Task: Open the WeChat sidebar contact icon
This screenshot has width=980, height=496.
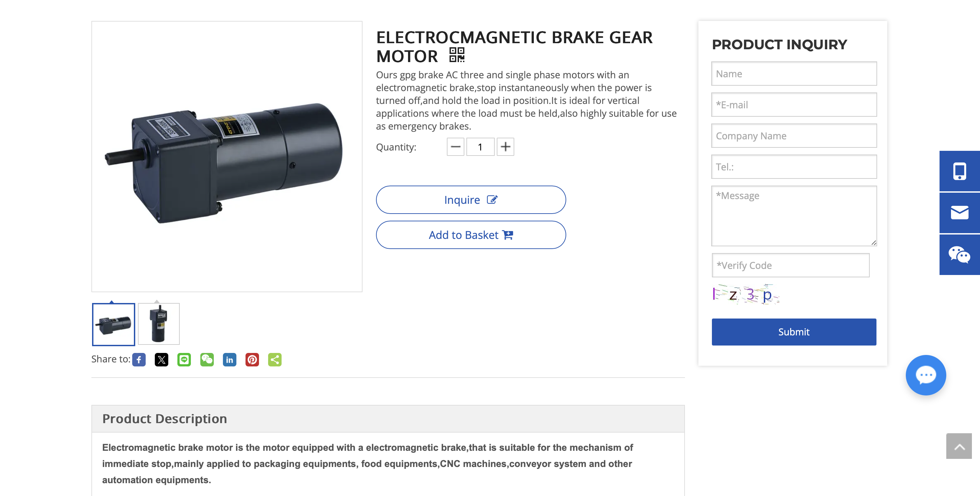Action: (959, 255)
